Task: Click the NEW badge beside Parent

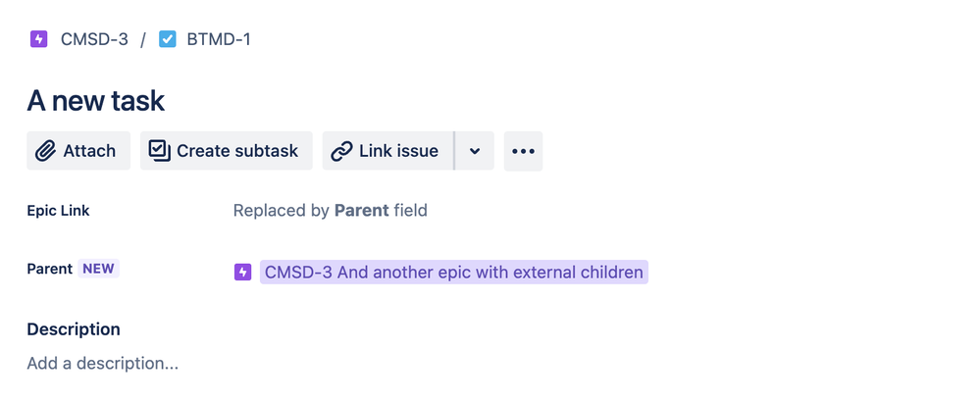Action: (99, 269)
